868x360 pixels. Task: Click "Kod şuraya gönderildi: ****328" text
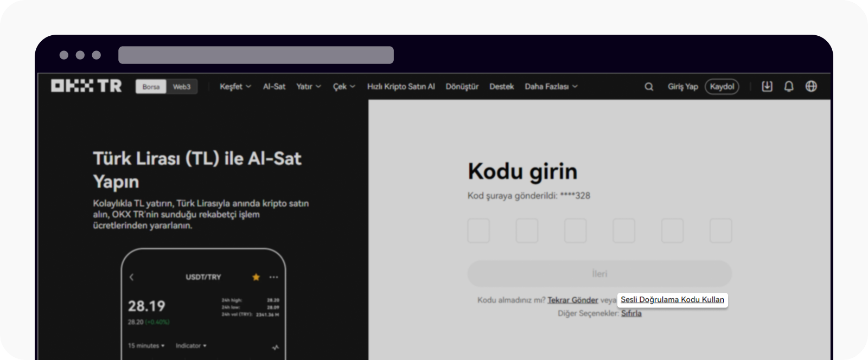pos(529,196)
